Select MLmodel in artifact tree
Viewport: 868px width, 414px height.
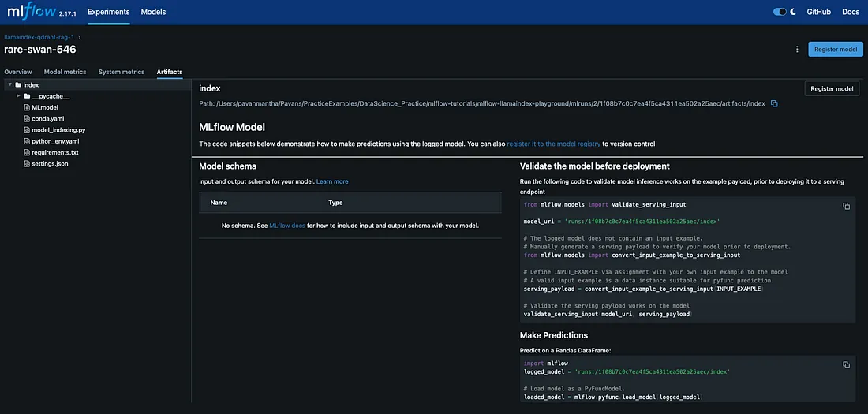(45, 107)
